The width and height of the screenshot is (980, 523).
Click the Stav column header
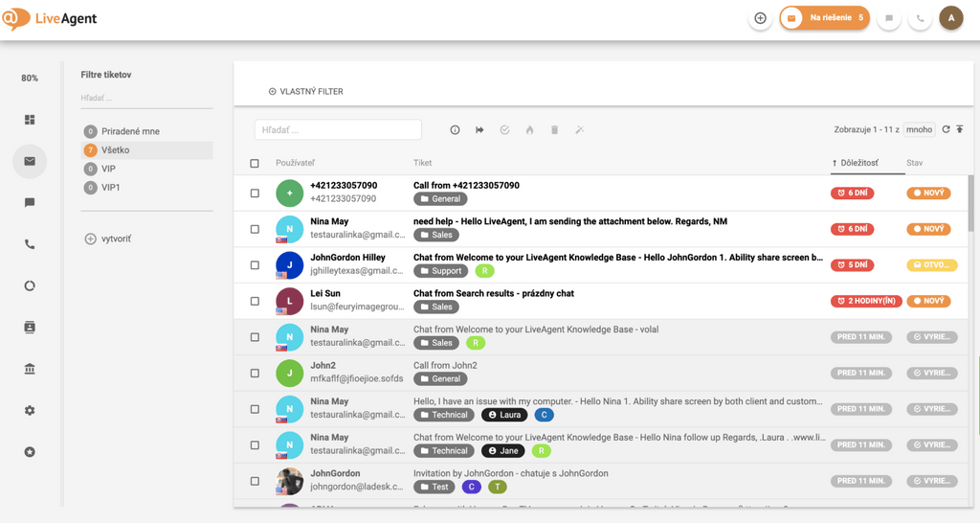914,163
